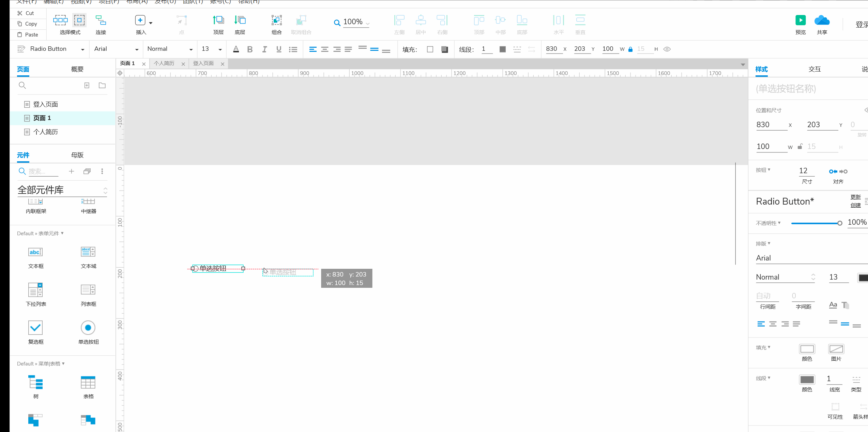Toggle bold formatting
This screenshot has width=868, height=432.
250,49
